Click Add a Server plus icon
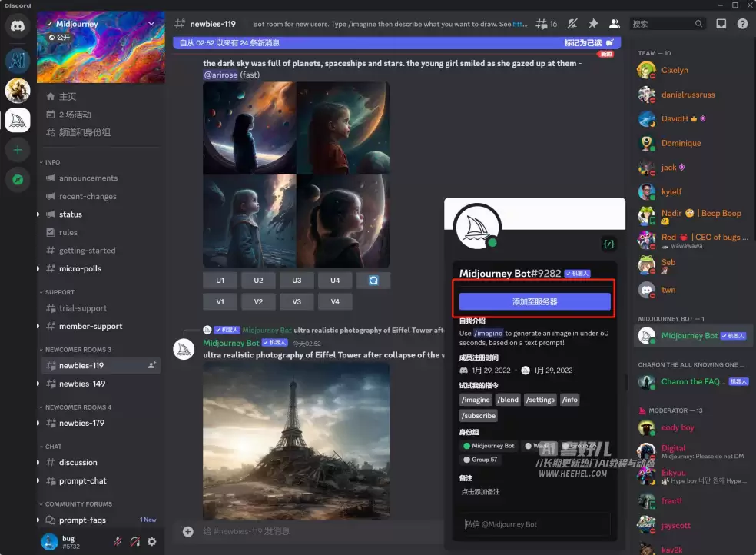The height and width of the screenshot is (555, 756). click(18, 150)
